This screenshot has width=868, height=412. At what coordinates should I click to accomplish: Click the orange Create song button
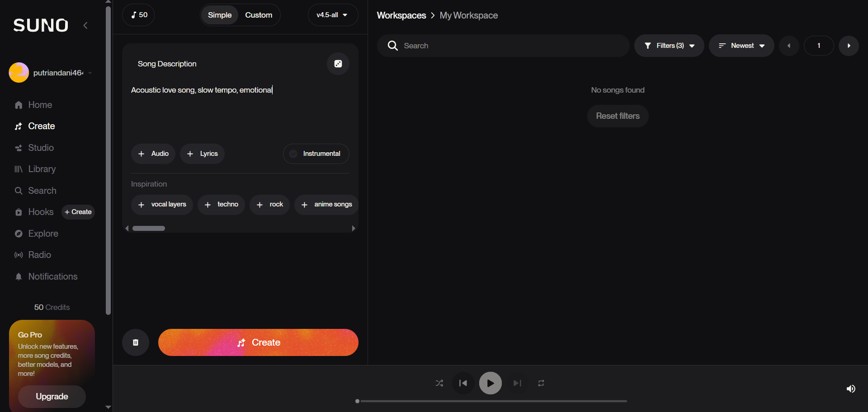click(x=258, y=342)
